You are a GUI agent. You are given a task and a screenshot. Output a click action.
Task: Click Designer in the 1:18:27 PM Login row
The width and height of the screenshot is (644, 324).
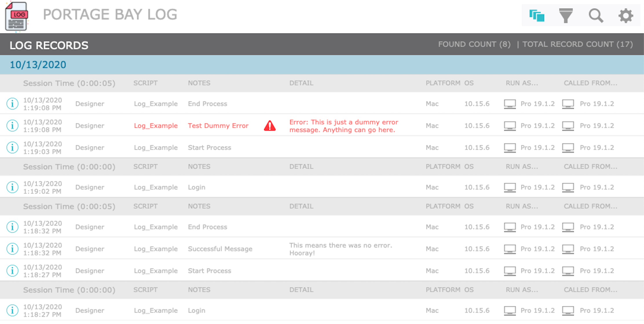click(x=90, y=311)
